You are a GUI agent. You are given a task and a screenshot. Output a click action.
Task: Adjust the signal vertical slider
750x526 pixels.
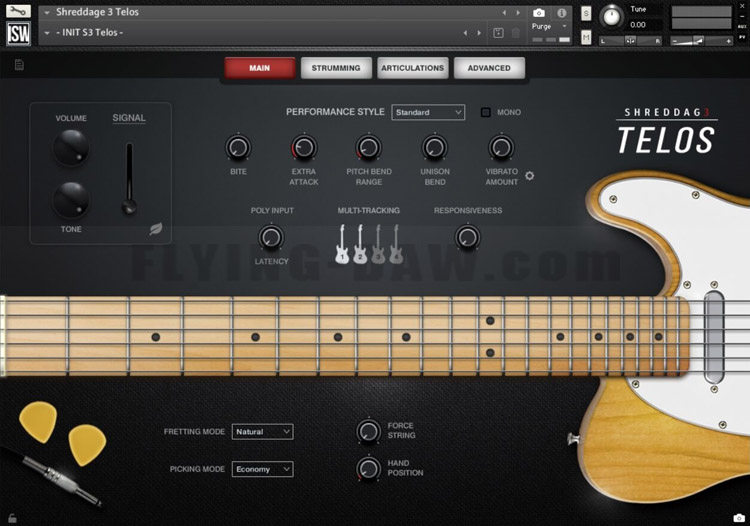click(129, 178)
